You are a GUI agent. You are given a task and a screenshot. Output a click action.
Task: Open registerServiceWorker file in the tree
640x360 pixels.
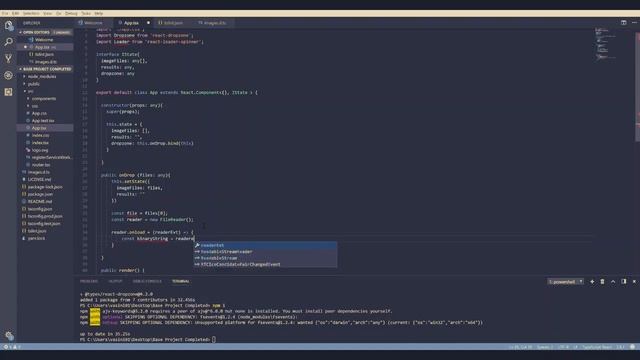click(51, 157)
